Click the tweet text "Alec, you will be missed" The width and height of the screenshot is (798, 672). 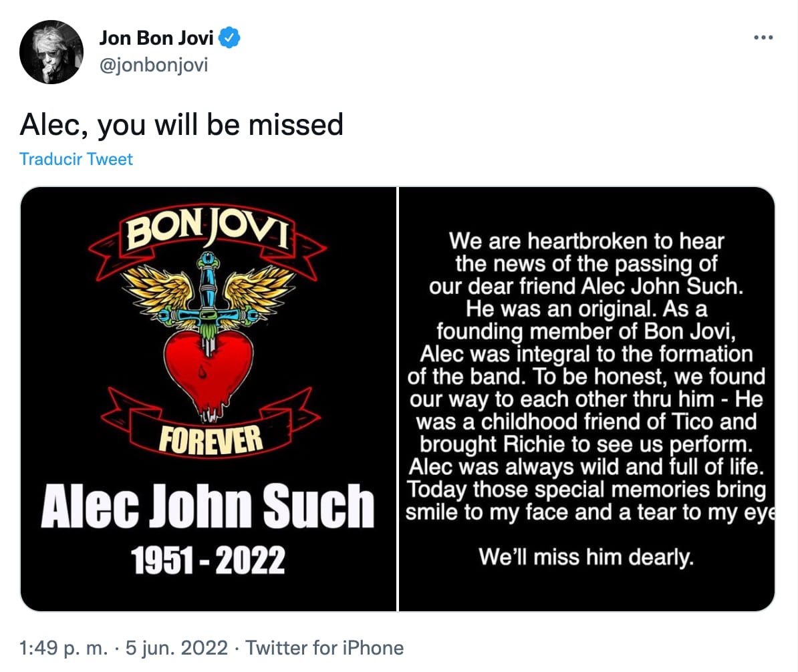(x=182, y=124)
